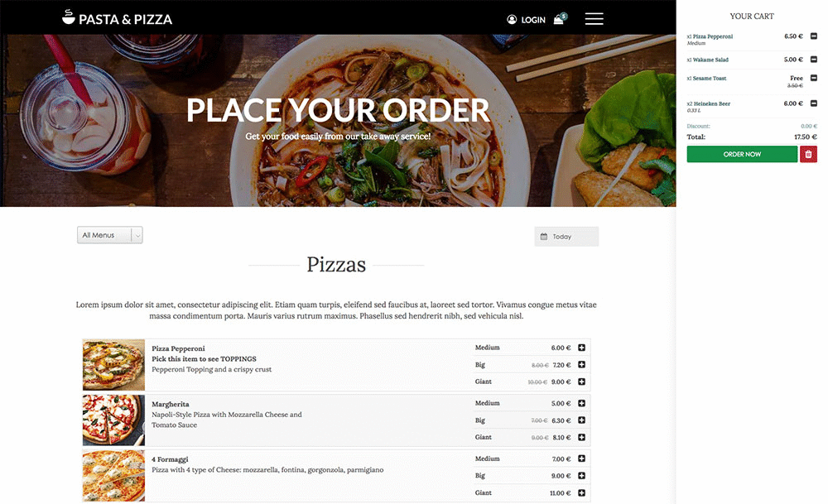The height and width of the screenshot is (504, 828).
Task: Remove Pizza Pepperoni from cart
Action: 814,36
